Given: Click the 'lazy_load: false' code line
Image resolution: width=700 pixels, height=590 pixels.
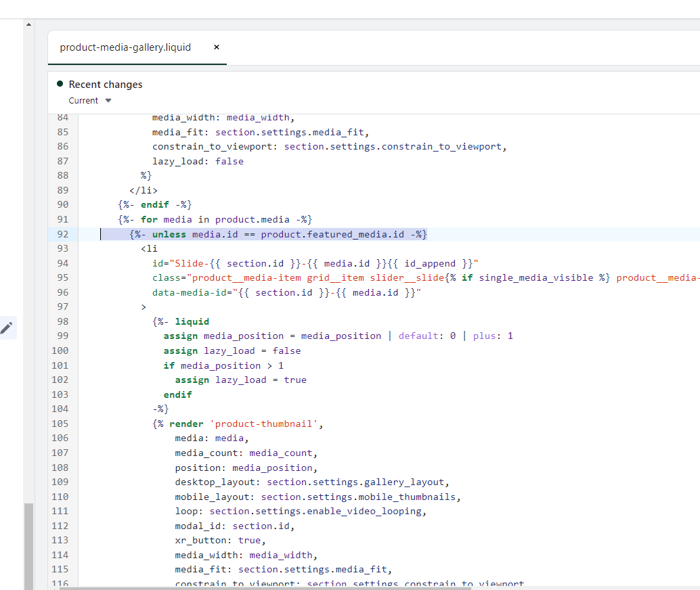Looking at the screenshot, I should (198, 161).
